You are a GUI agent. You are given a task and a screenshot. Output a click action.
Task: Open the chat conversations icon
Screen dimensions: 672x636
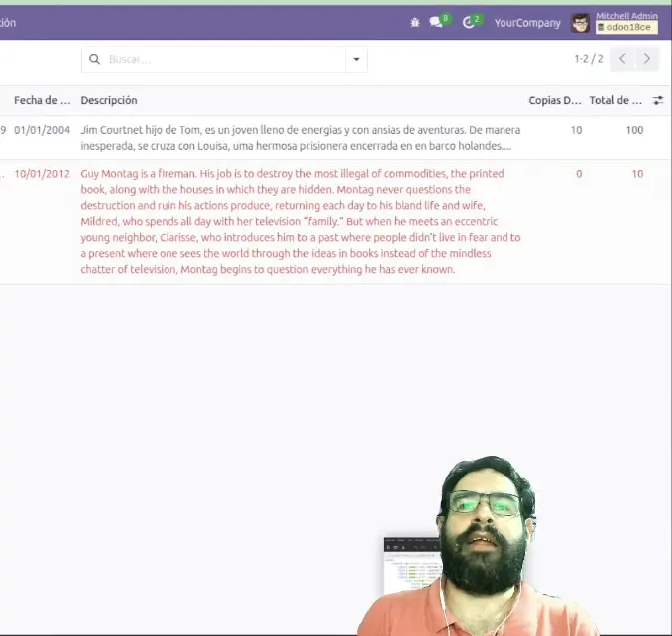[436, 22]
